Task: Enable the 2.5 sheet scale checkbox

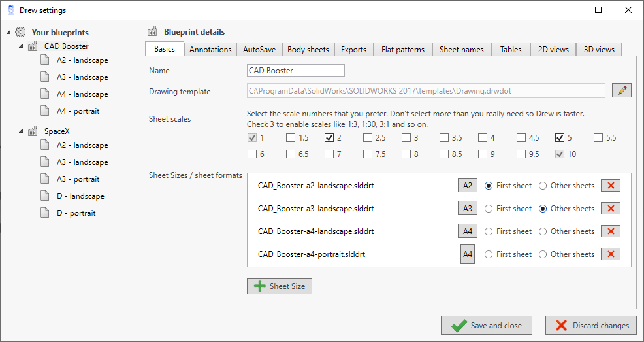Action: (368, 138)
